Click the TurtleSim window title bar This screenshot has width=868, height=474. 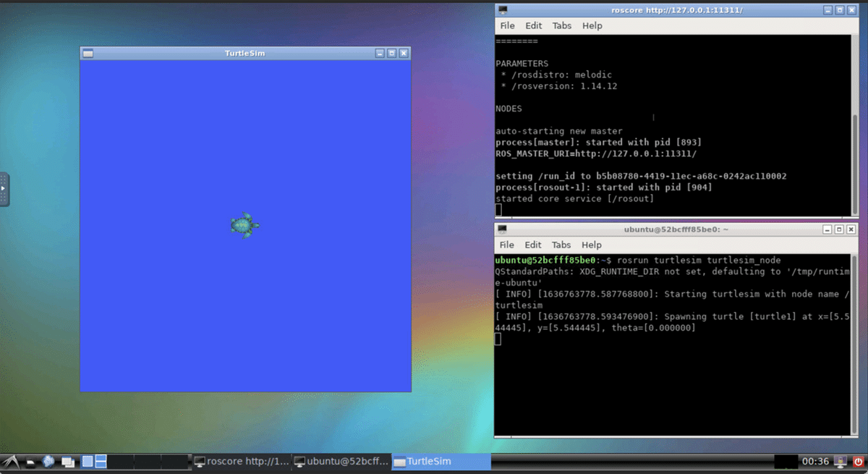point(245,53)
